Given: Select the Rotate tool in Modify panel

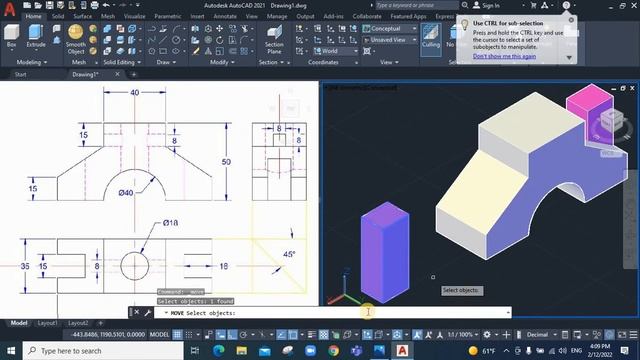Looking at the screenshot, I should pos(220,40).
